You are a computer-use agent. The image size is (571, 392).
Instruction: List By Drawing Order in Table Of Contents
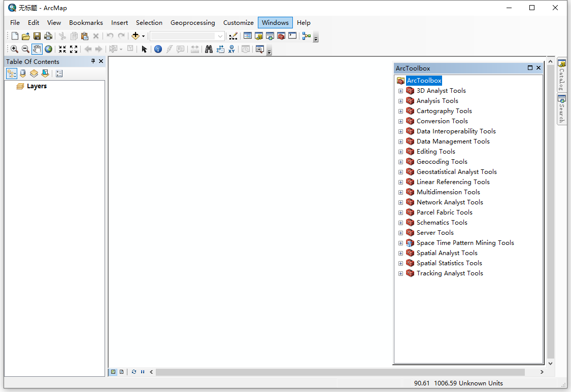pyautogui.click(x=12, y=74)
